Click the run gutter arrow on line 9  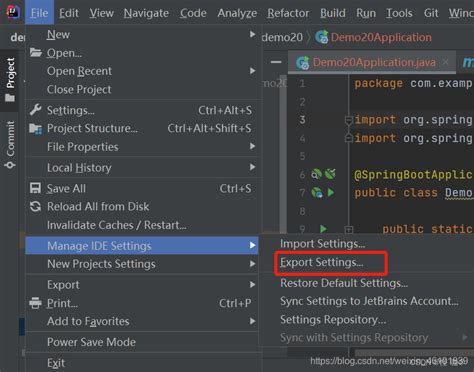323,229
